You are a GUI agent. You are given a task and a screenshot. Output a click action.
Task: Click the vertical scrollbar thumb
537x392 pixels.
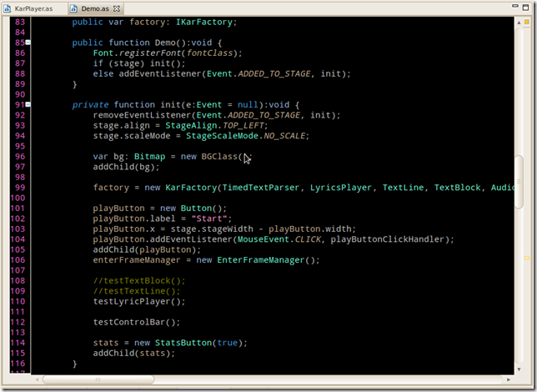519,182
